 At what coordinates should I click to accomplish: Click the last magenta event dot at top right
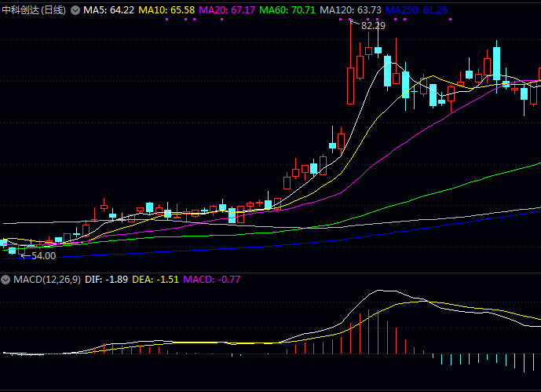pos(450,20)
